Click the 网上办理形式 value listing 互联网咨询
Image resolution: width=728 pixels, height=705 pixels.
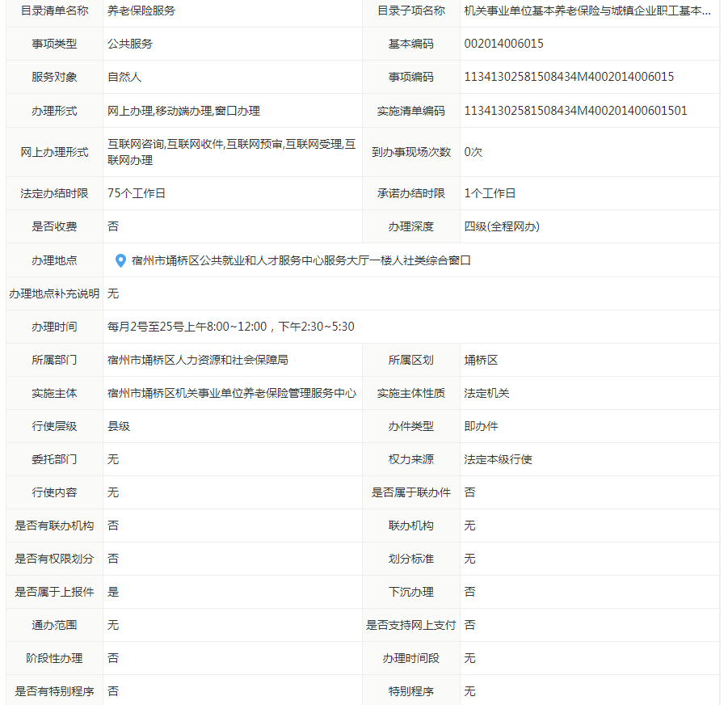click(x=231, y=152)
